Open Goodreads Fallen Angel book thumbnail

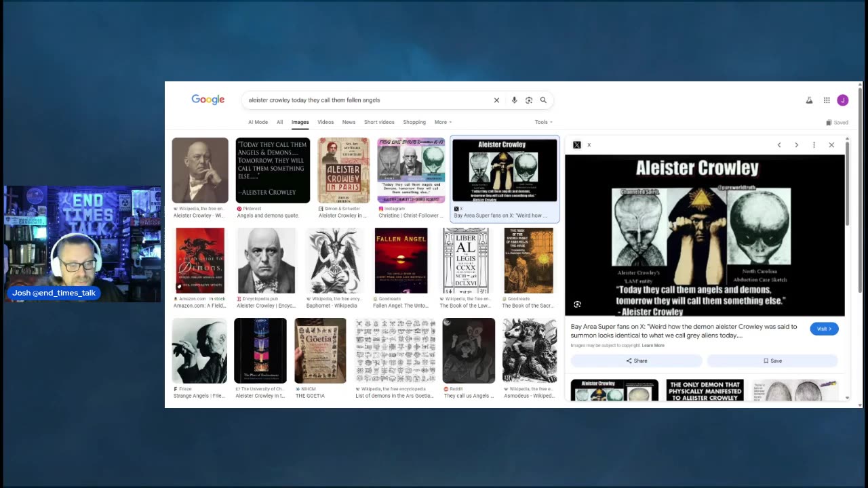(x=401, y=260)
